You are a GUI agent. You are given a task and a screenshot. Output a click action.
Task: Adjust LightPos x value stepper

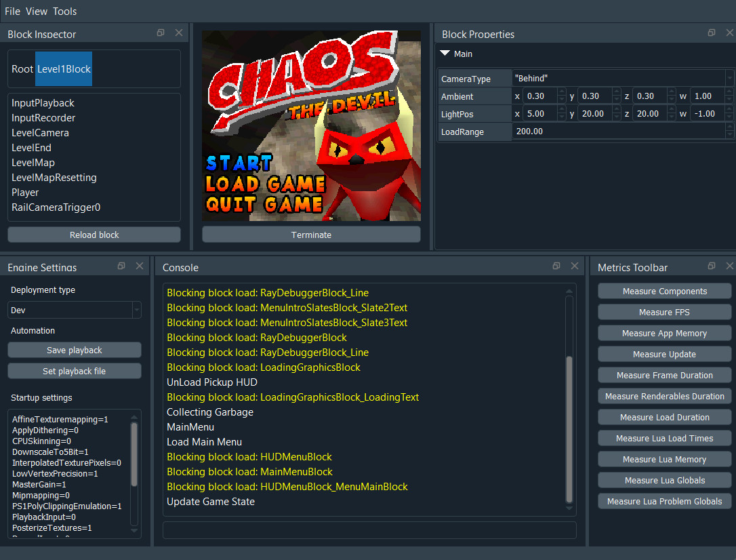coord(562,114)
